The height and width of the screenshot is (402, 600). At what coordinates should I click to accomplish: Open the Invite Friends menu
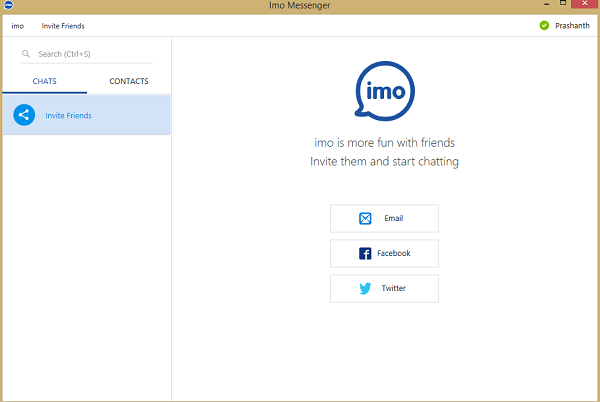(63, 25)
